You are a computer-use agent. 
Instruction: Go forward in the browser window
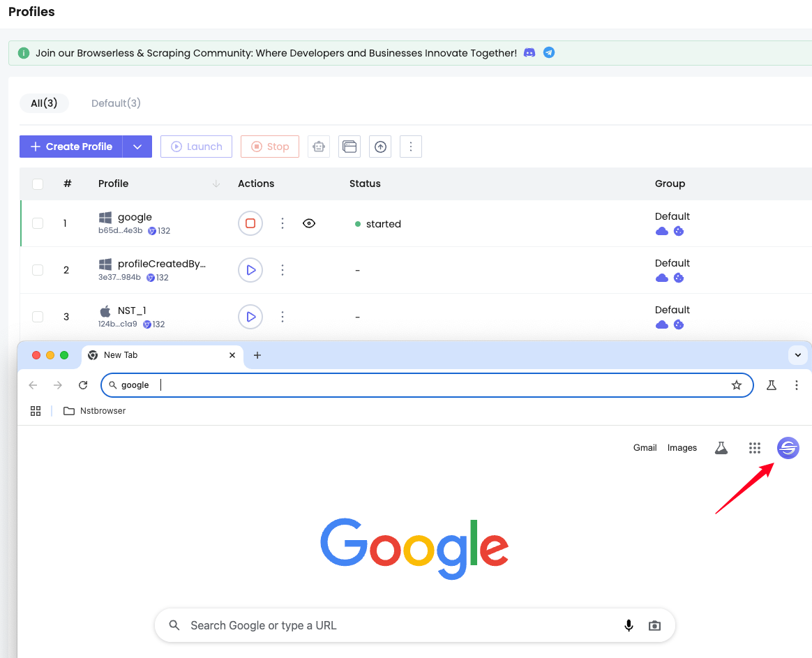point(57,385)
